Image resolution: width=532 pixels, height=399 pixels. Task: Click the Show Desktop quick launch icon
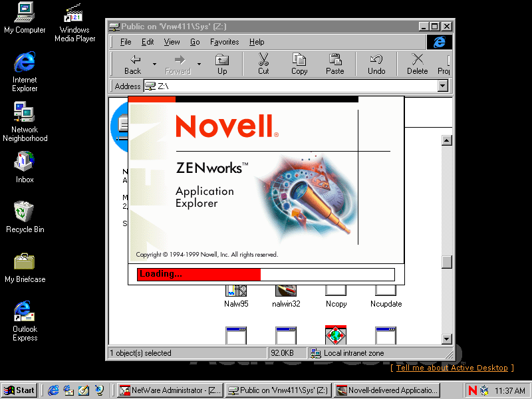pyautogui.click(x=84, y=390)
